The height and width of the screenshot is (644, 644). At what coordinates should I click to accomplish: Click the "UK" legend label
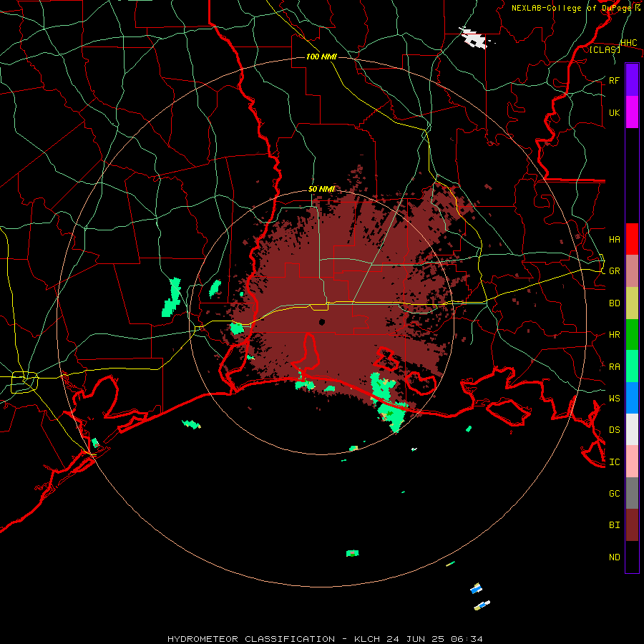pyautogui.click(x=614, y=113)
